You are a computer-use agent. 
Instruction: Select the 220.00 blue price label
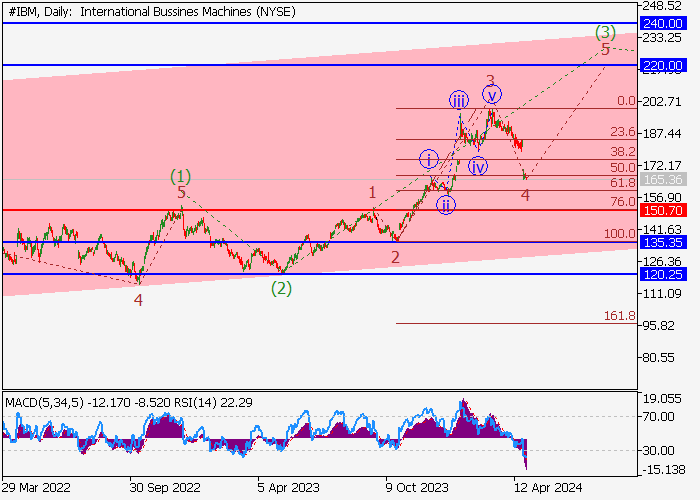(x=663, y=66)
